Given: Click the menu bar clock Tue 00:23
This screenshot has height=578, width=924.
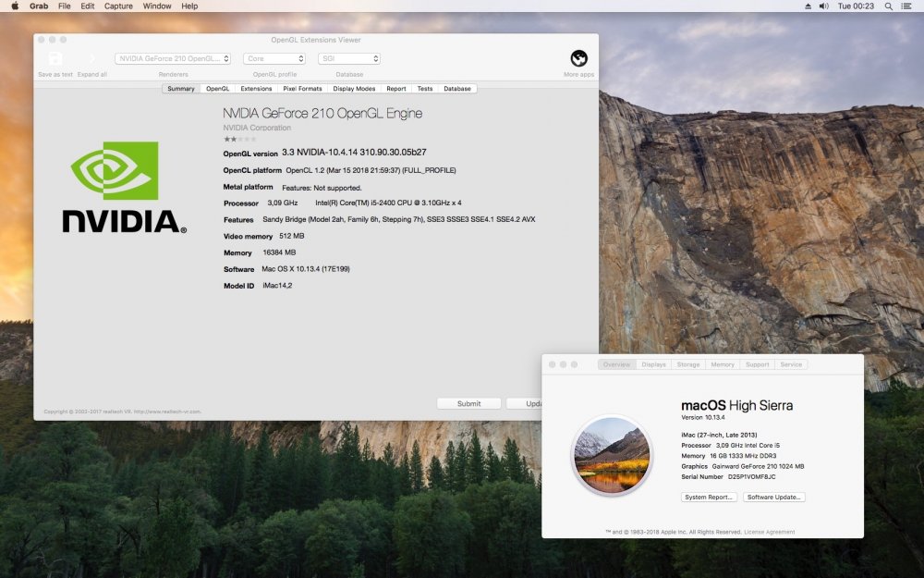Looking at the screenshot, I should click(856, 6).
